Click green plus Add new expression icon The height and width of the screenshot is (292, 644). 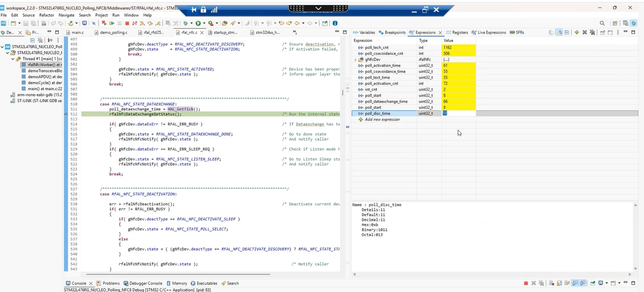tap(577, 32)
